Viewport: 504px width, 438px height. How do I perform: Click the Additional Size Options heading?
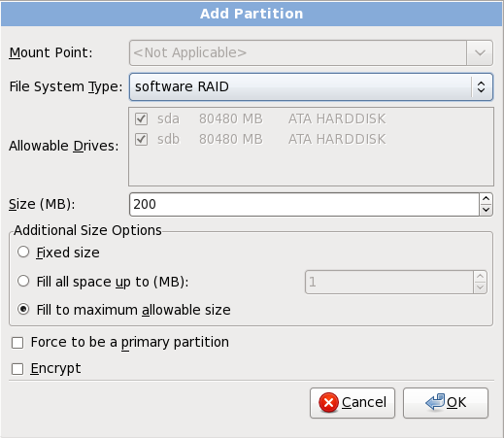(x=87, y=230)
